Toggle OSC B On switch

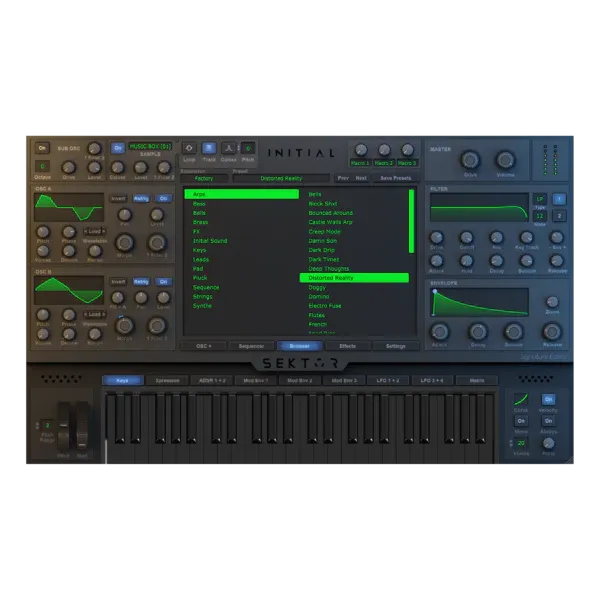tap(163, 282)
